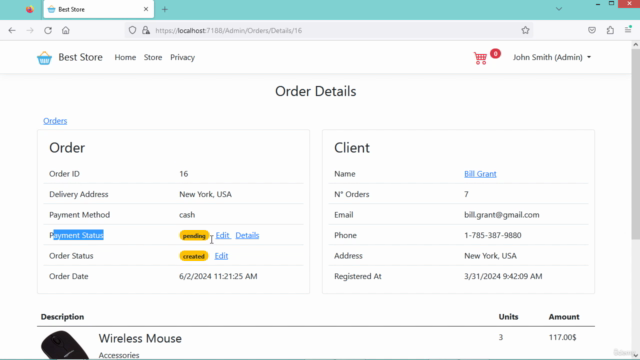Open browser home page icon
This screenshot has height=360, width=640.
coord(66,30)
